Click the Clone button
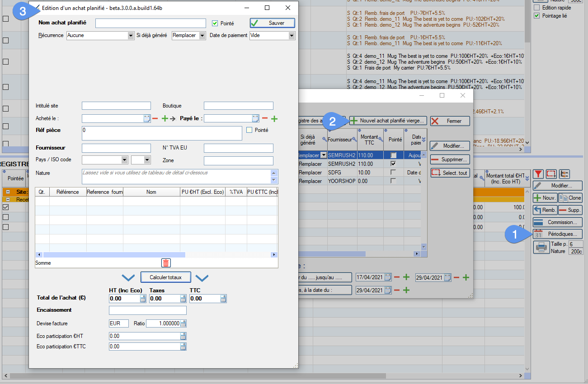Screen dimensions: 588x384 570,198
